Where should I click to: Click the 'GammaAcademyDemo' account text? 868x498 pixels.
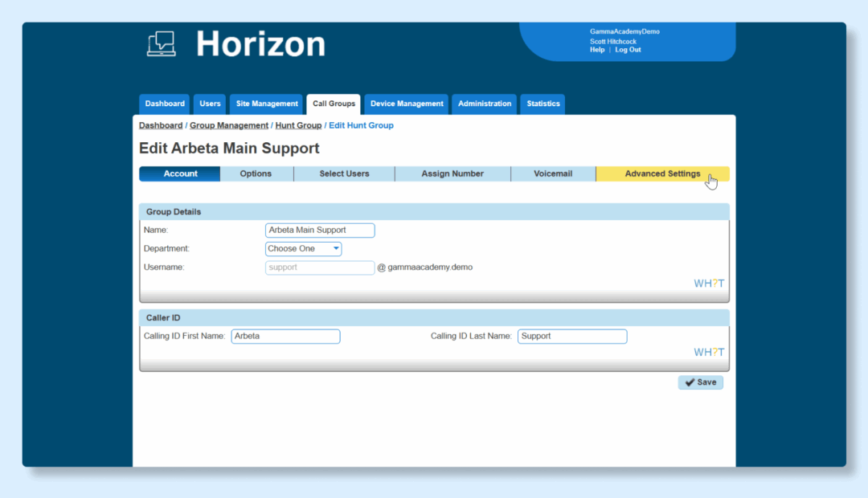coord(624,31)
